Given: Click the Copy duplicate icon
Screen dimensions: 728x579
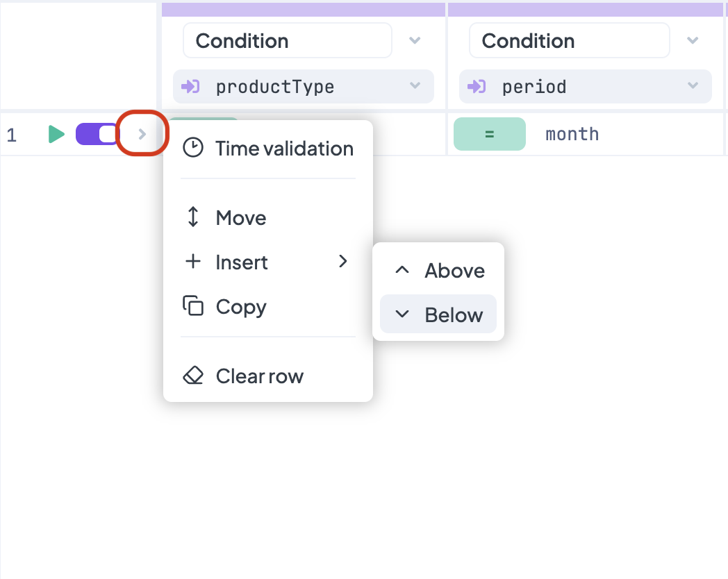Looking at the screenshot, I should tap(192, 306).
